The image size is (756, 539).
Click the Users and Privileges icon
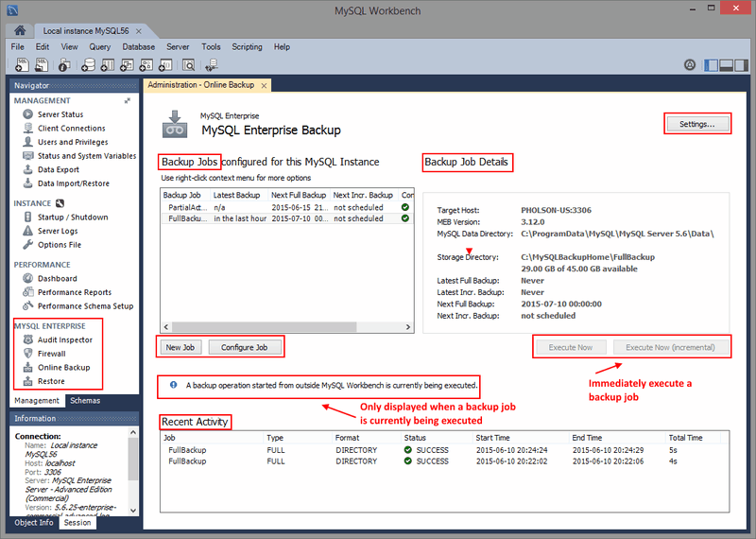28,142
